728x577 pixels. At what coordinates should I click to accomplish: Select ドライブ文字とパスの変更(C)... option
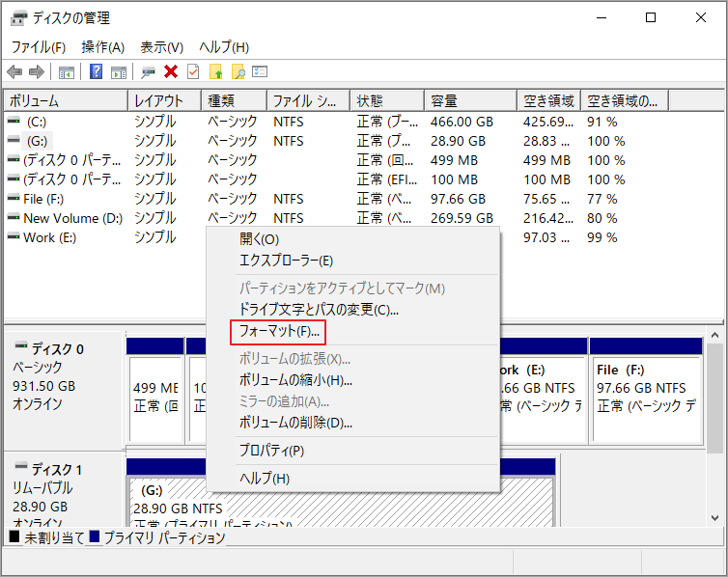point(319,310)
